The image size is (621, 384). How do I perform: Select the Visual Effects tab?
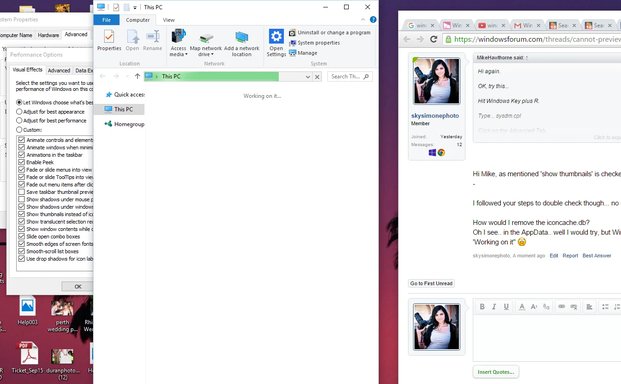click(x=27, y=70)
